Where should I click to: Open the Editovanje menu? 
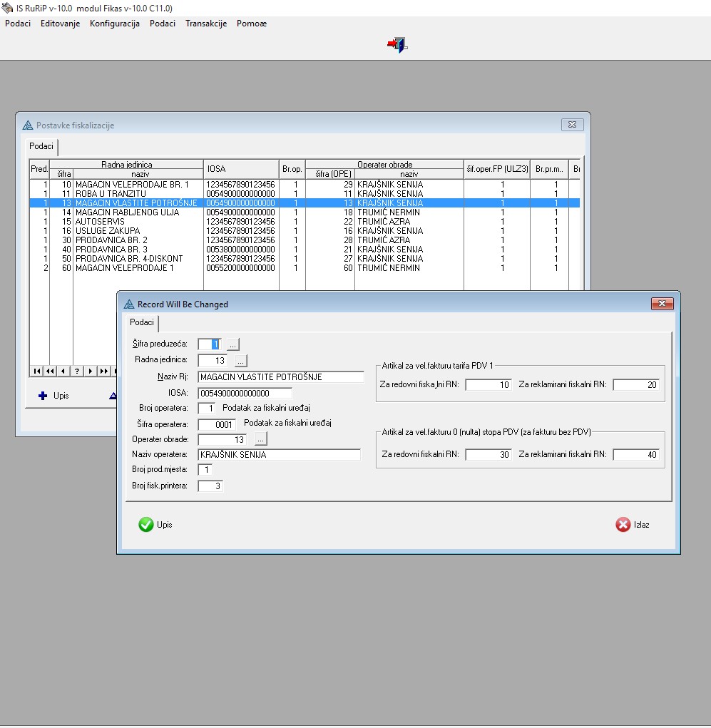pos(60,24)
